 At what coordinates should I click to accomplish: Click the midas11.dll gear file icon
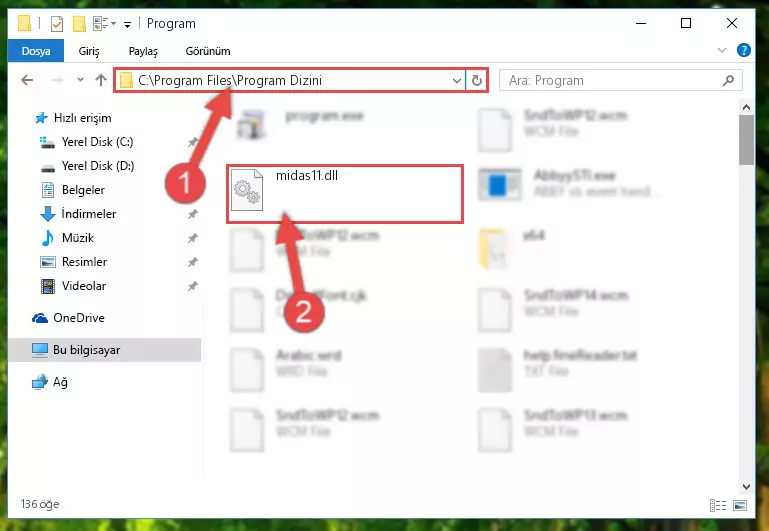click(x=247, y=190)
